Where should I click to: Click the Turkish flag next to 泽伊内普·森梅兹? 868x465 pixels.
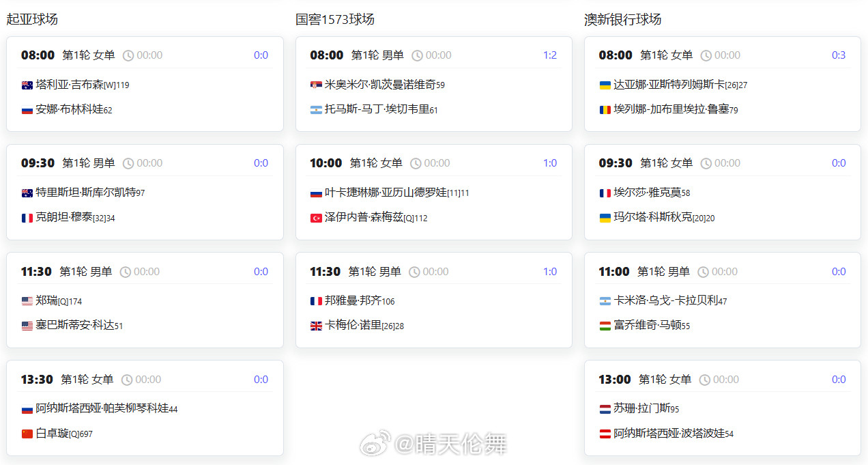[x=316, y=217]
